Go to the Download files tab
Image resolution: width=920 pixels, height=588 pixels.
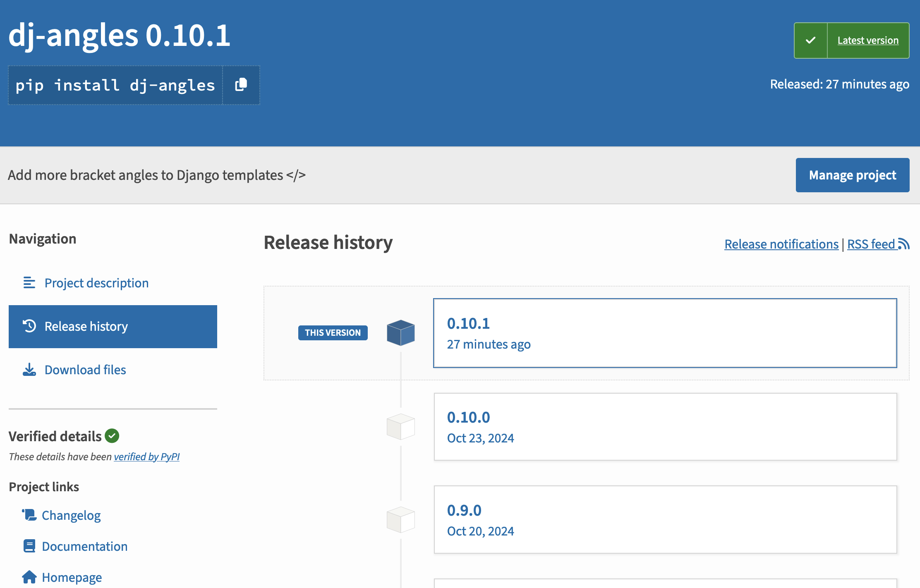click(85, 370)
